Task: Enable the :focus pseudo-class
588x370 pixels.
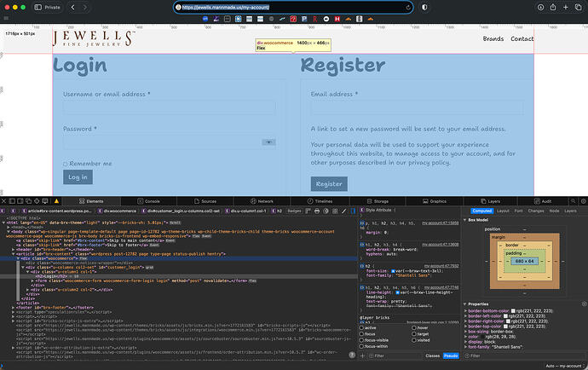Action: (362, 333)
